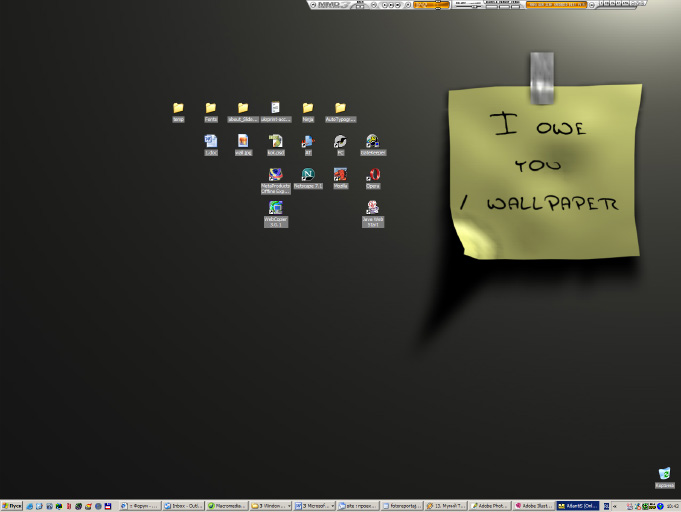
Task: Select the wall.jpg image file
Action: click(x=243, y=145)
